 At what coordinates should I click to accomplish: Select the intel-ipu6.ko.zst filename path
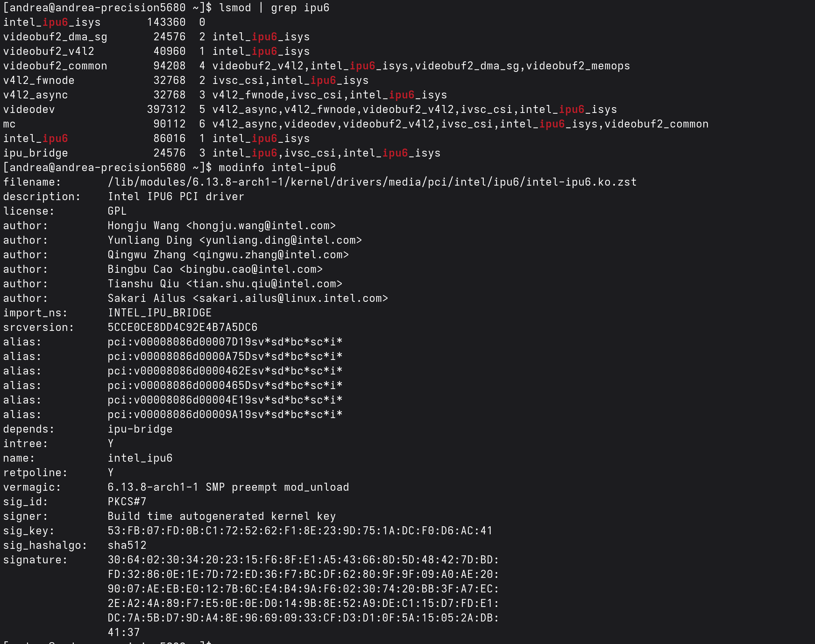[372, 182]
